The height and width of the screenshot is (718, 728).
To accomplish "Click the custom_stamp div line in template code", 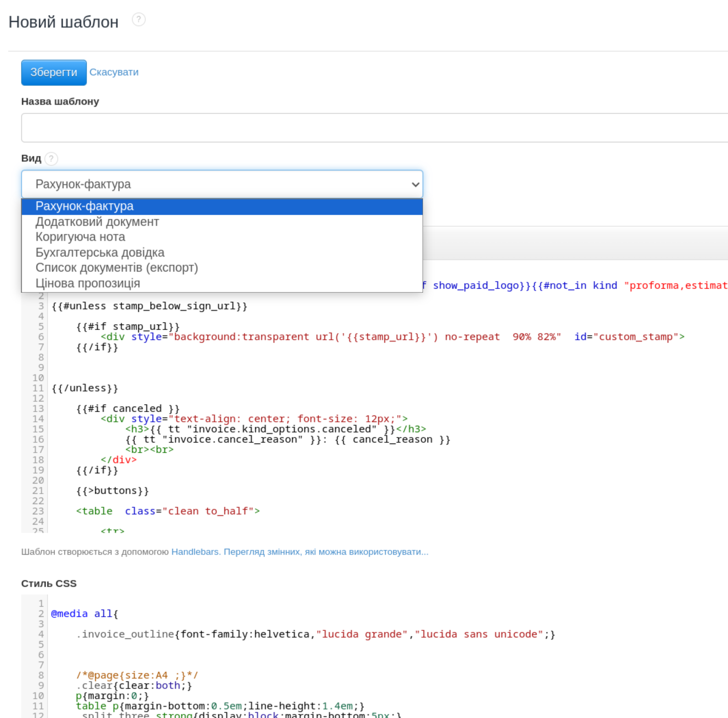I will pos(392,337).
